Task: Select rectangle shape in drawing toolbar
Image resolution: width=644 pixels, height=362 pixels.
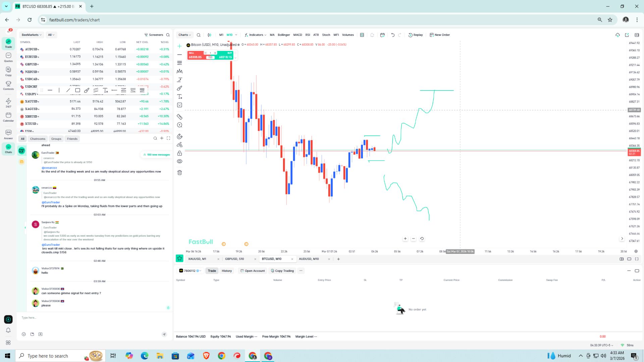Action: pyautogui.click(x=77, y=90)
